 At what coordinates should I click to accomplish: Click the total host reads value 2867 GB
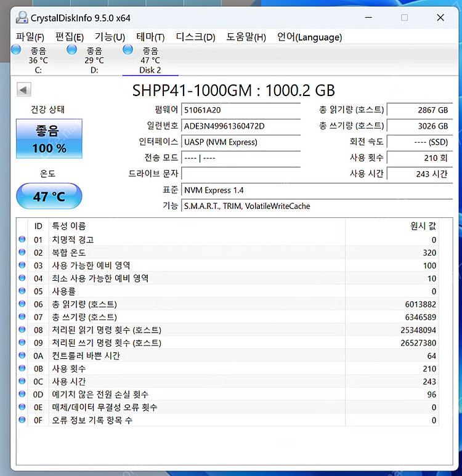click(x=419, y=110)
